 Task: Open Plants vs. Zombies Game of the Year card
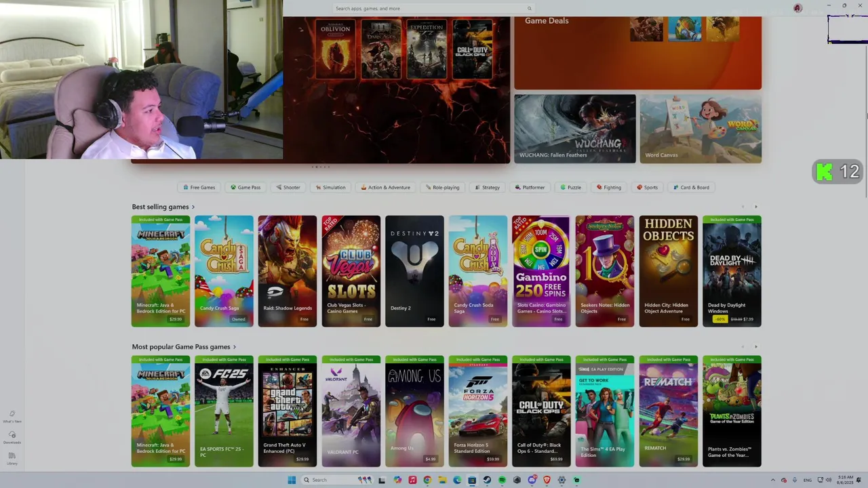(x=732, y=411)
